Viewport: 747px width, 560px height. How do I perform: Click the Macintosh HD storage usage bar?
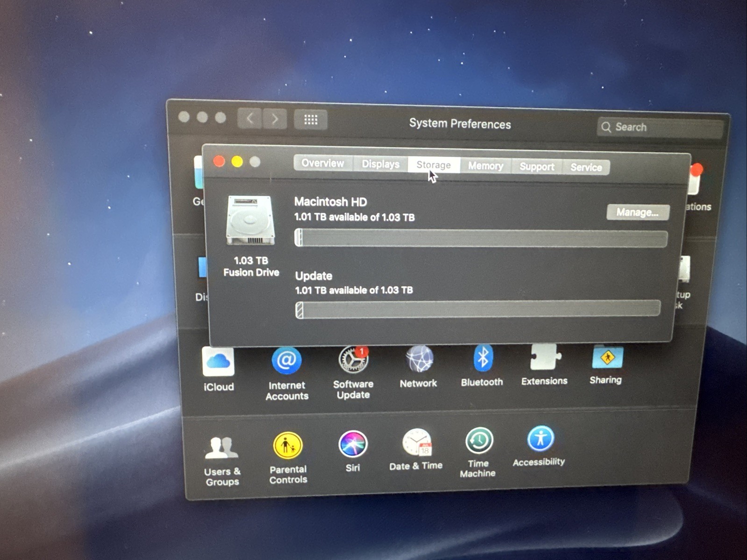pos(481,238)
